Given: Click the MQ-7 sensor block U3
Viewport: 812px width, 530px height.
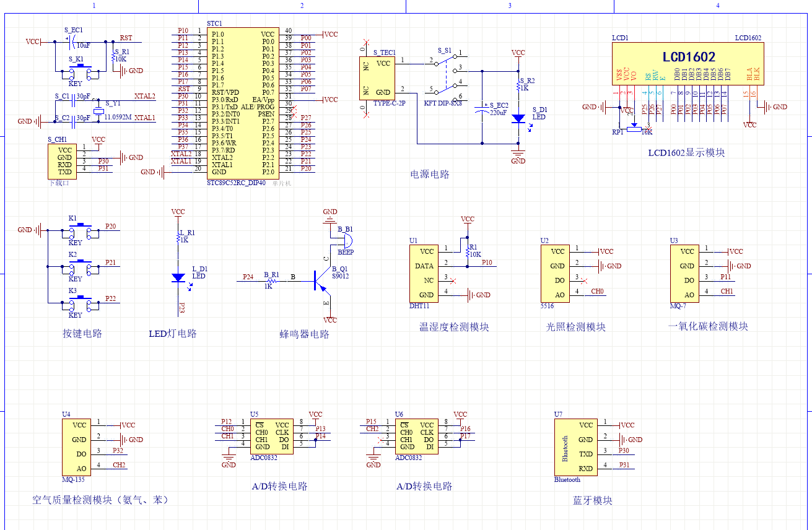Looking at the screenshot, I should [686, 273].
